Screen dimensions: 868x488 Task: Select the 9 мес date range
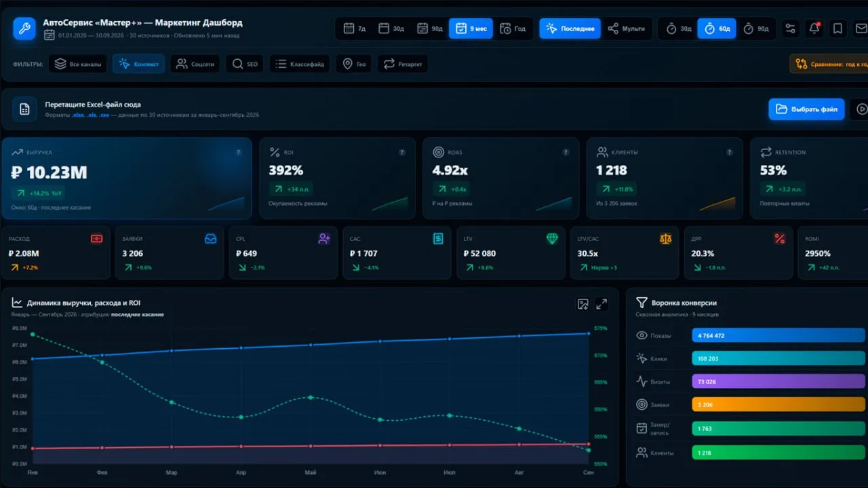471,29
